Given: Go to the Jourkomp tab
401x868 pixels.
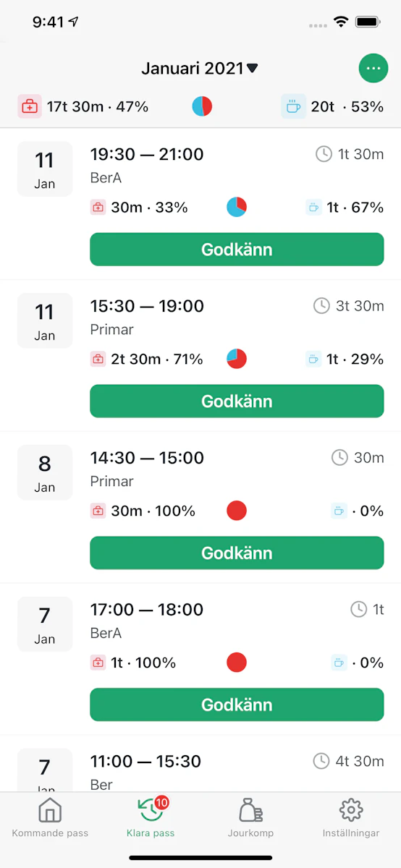Looking at the screenshot, I should (x=251, y=818).
